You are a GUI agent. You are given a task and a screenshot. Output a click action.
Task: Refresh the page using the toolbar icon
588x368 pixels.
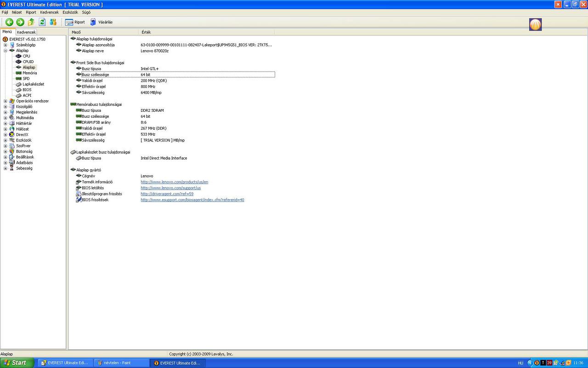tap(42, 22)
